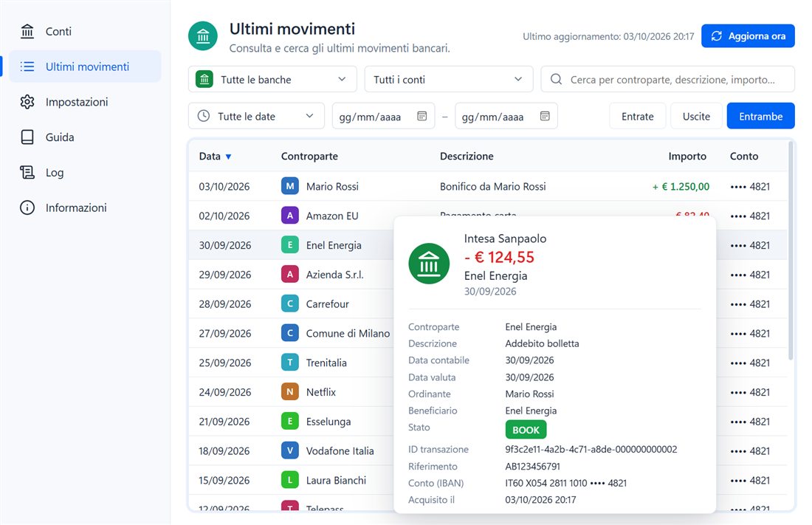
Task: Click the Guida book icon
Action: point(27,137)
